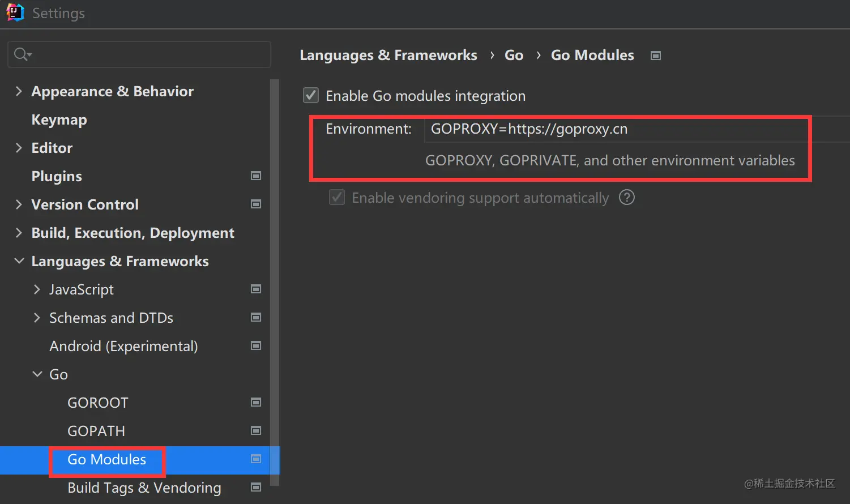Expand the Schemas and DTDs node

[37, 318]
